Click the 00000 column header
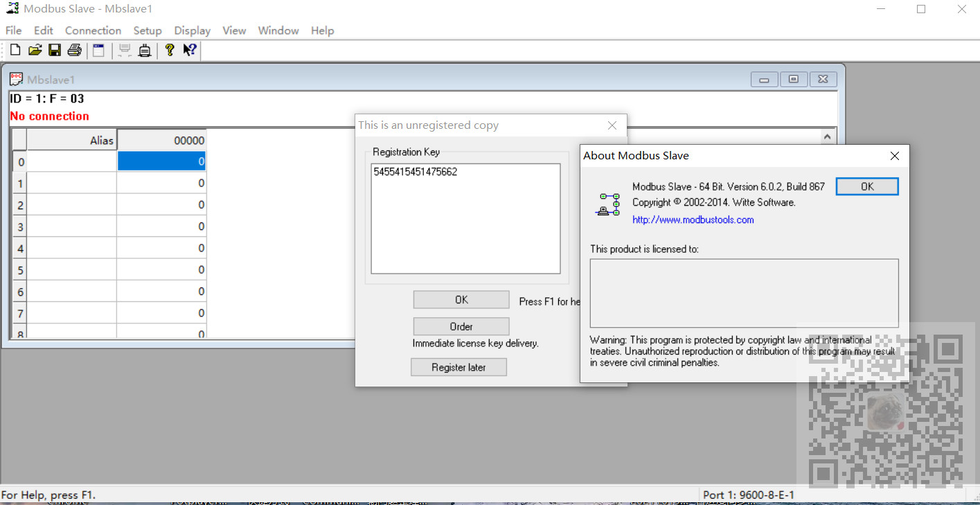The height and width of the screenshot is (505, 980). [x=161, y=140]
